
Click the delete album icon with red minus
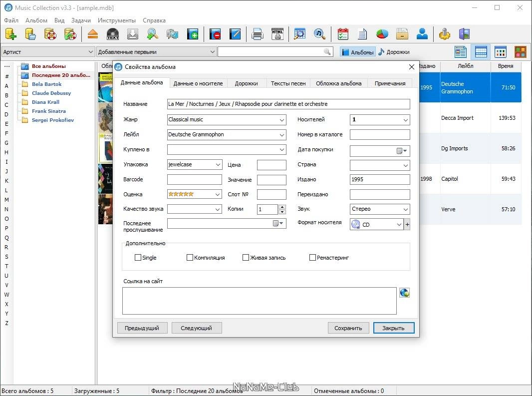point(215,34)
